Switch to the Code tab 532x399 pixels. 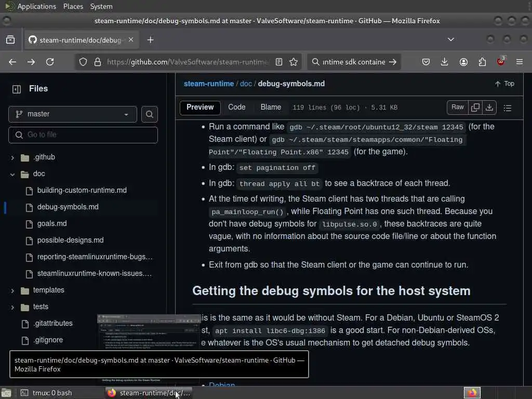(x=237, y=107)
